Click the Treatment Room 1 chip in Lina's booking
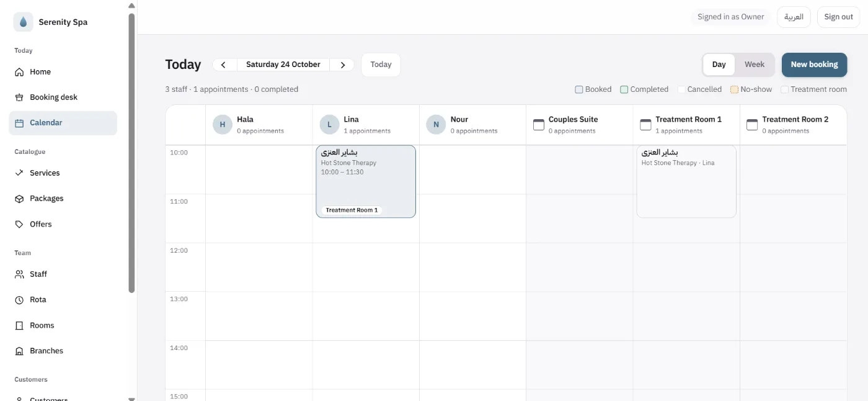 click(352, 210)
